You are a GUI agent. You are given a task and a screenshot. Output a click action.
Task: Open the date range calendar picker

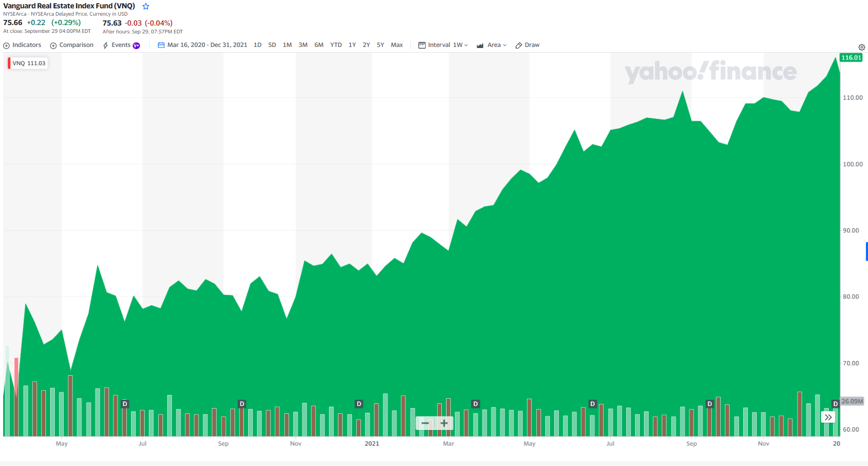pyautogui.click(x=161, y=45)
